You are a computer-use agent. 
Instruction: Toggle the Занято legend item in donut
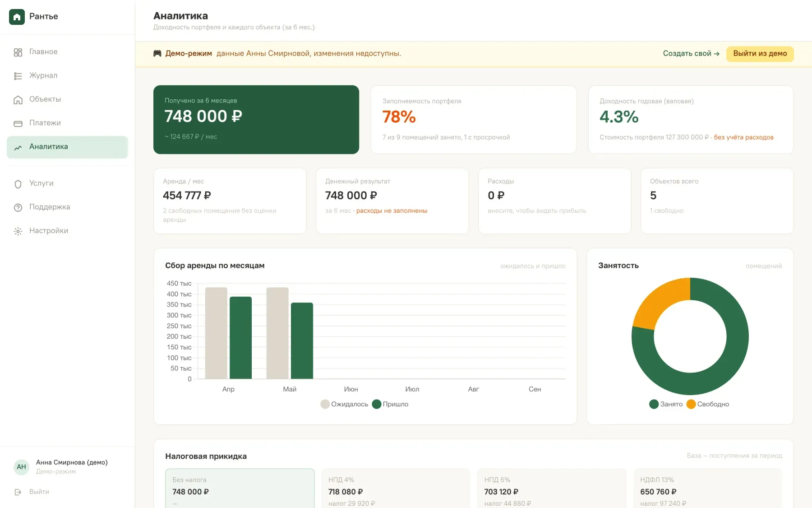click(666, 404)
